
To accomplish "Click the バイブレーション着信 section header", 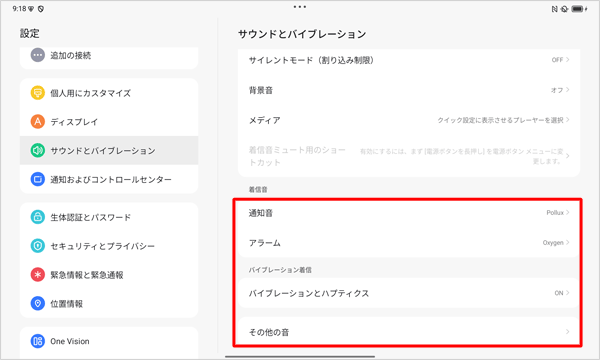I will (280, 270).
